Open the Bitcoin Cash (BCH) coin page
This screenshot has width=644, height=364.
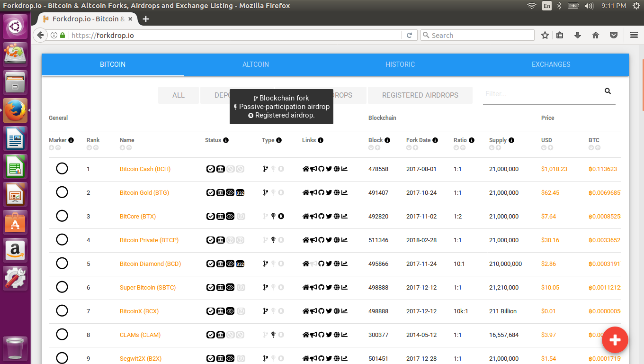pos(145,169)
